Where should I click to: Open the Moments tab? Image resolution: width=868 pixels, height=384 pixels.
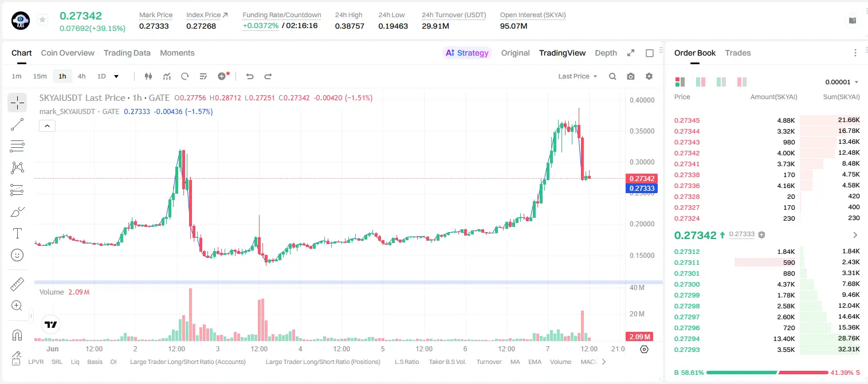177,53
